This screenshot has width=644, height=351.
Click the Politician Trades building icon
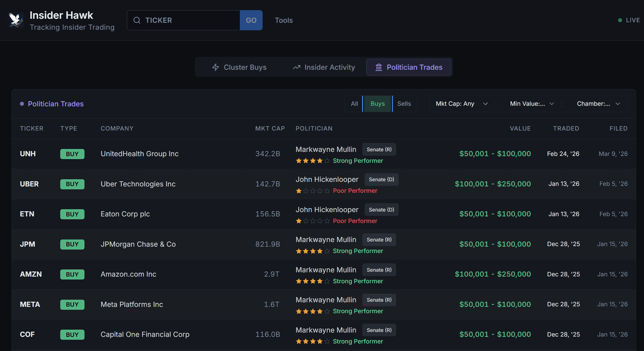point(379,67)
